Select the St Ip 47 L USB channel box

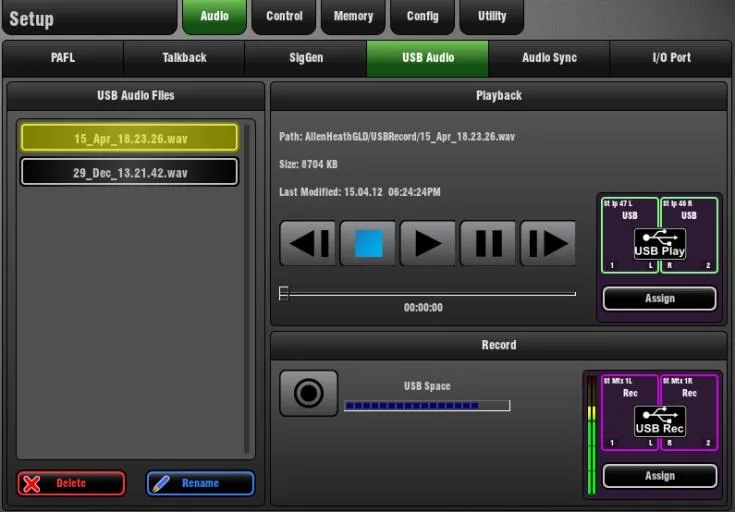(630, 235)
